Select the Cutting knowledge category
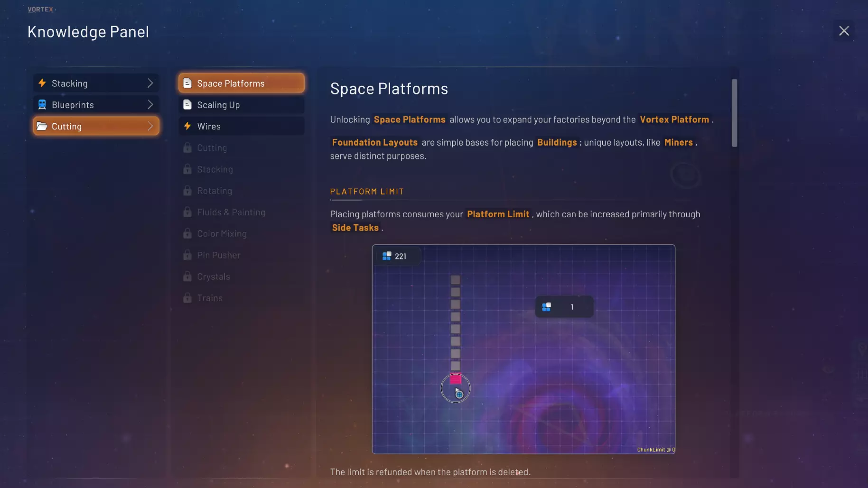The image size is (868, 488). click(x=96, y=126)
